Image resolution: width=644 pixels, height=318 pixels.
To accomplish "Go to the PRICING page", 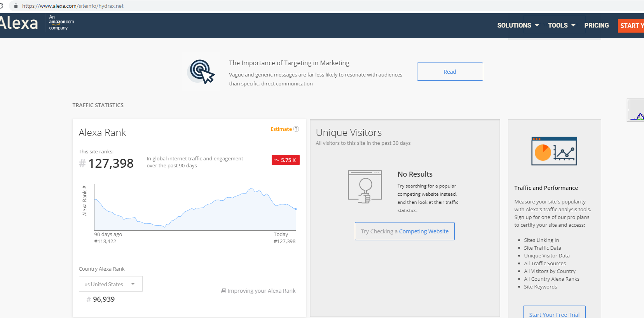I will tap(596, 25).
